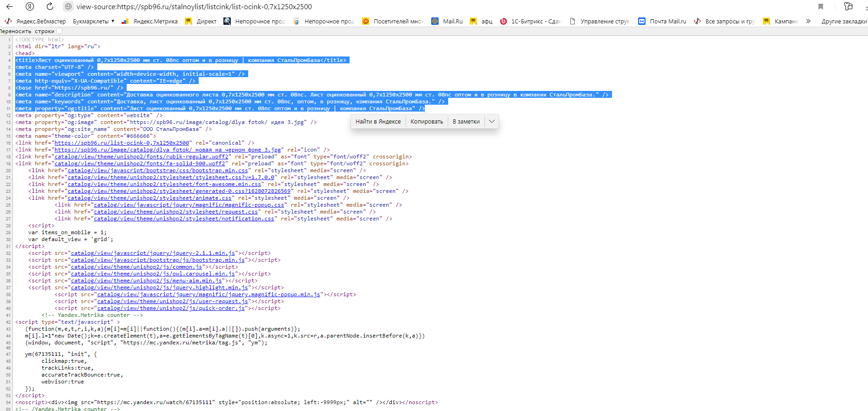This screenshot has width=868, height=411.
Task: Enable the Переносить строки checkbox
Action: 59,31
